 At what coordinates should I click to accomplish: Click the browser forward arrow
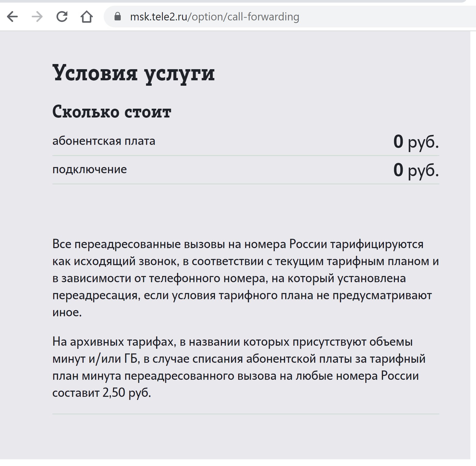click(x=37, y=17)
